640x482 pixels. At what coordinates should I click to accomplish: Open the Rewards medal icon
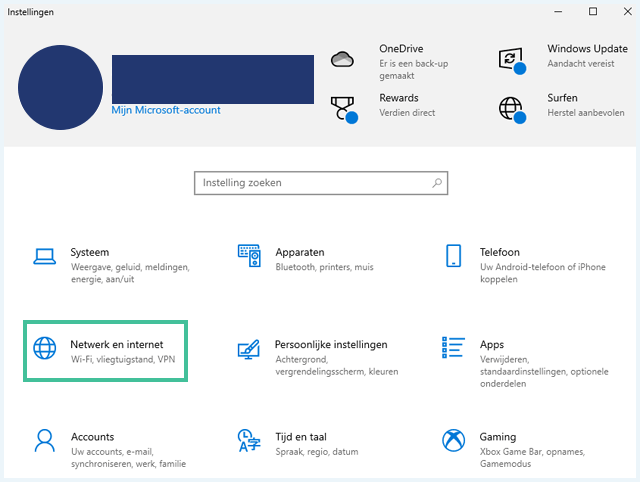[344, 109]
